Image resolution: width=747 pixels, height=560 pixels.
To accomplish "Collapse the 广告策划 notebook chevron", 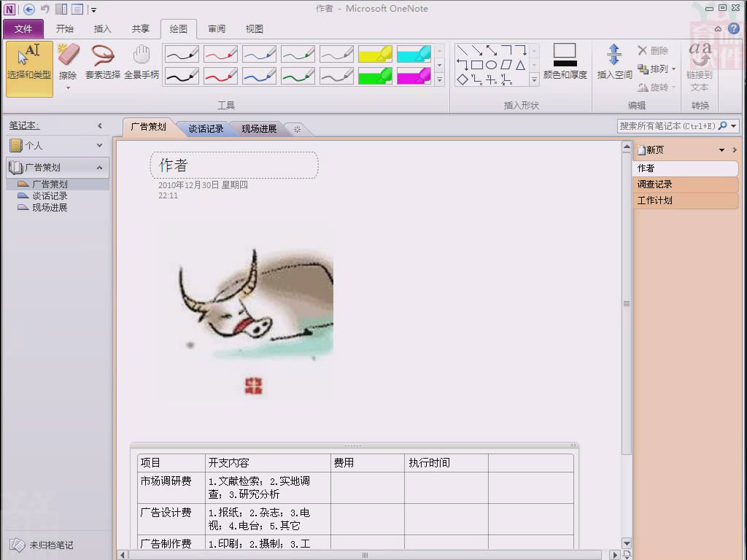I will tap(99, 167).
